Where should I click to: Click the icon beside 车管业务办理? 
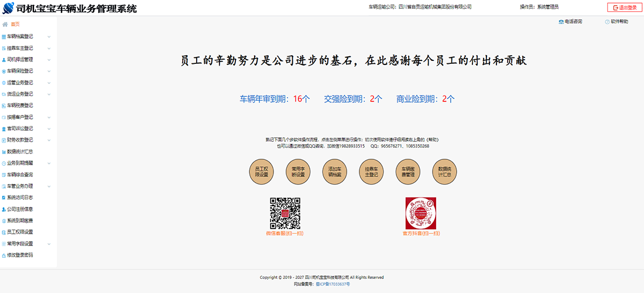[4, 186]
